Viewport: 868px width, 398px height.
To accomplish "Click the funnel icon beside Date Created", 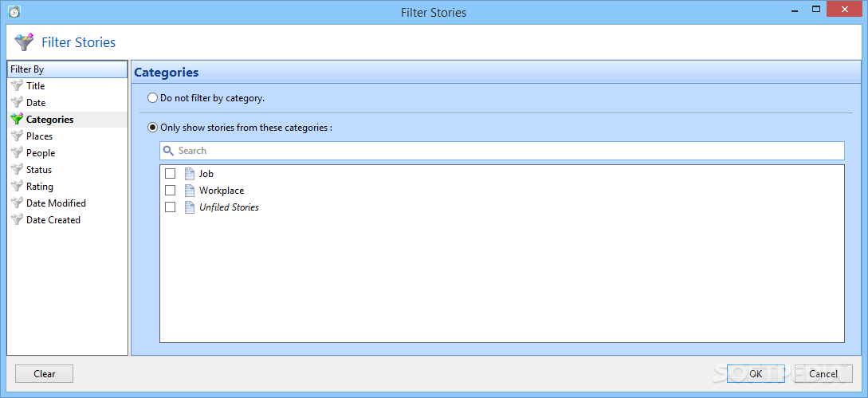I will (x=17, y=220).
